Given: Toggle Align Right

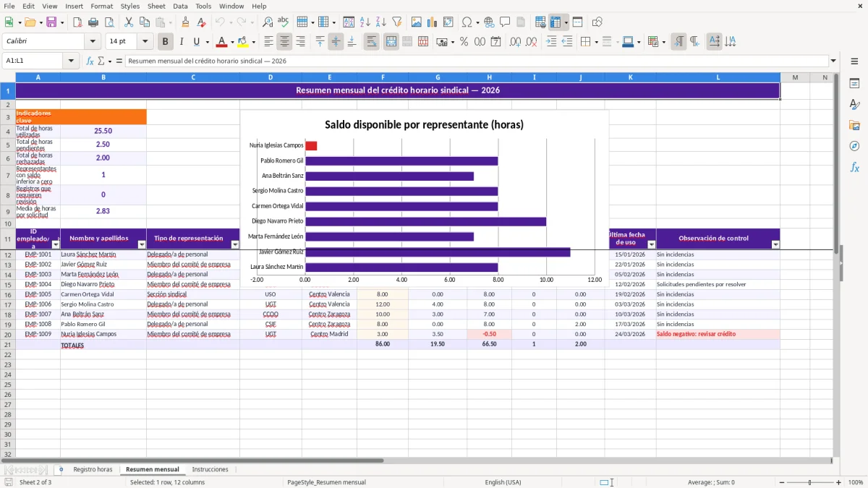Looking at the screenshot, I should click(301, 42).
